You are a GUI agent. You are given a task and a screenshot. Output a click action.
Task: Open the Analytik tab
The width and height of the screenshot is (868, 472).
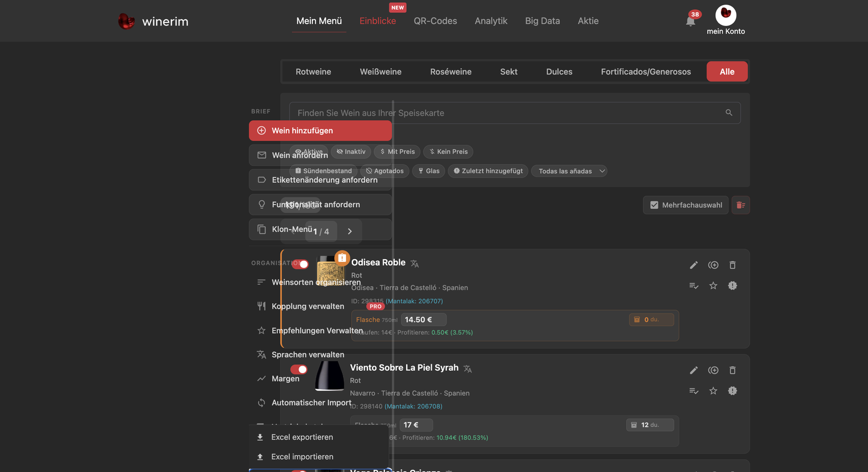point(491,21)
